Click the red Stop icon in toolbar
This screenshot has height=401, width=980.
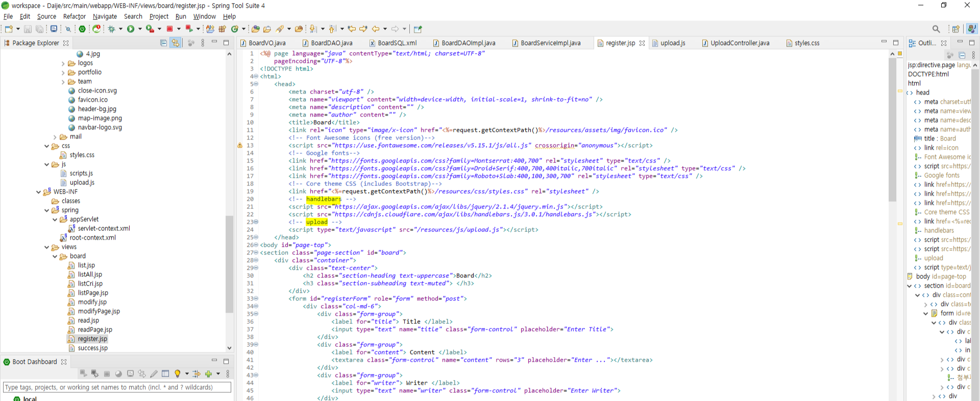point(170,29)
